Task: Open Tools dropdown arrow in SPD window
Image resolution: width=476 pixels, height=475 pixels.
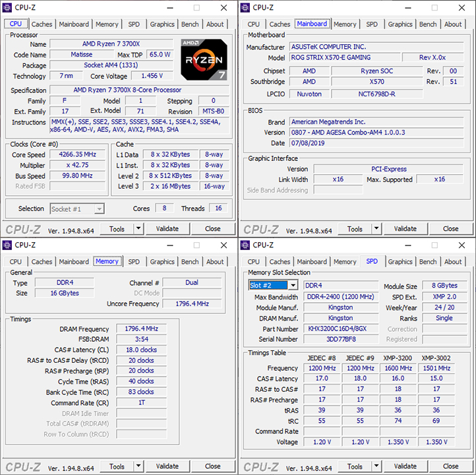Action: coord(376,466)
